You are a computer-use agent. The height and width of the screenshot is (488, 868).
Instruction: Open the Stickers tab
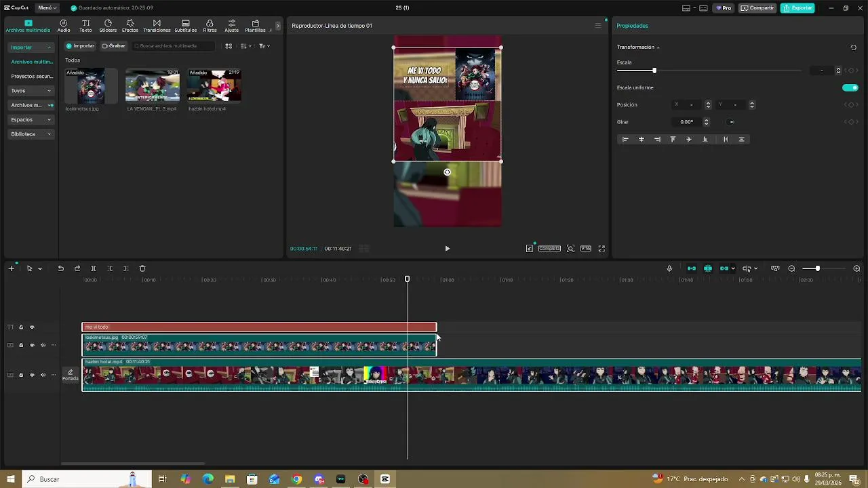click(x=108, y=26)
